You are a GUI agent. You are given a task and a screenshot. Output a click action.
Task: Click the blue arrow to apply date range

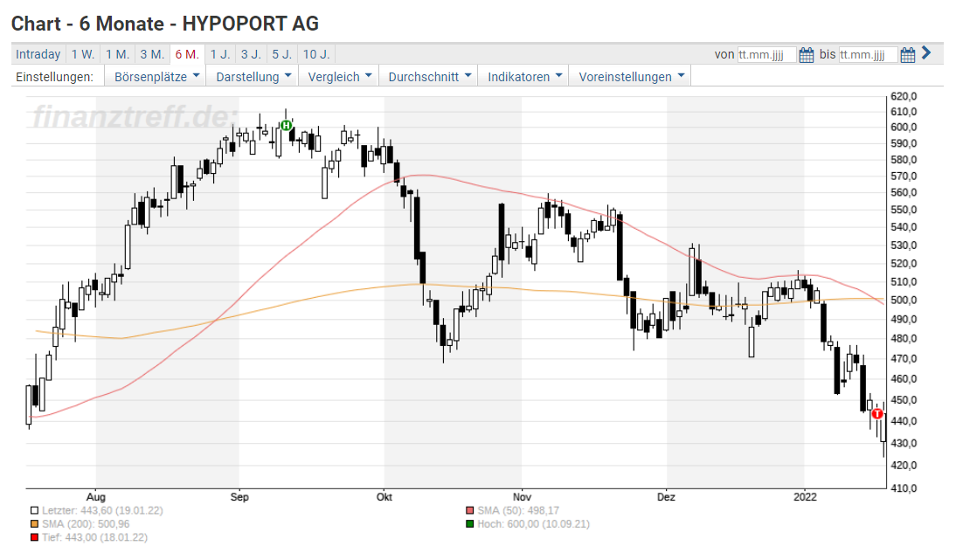927,53
